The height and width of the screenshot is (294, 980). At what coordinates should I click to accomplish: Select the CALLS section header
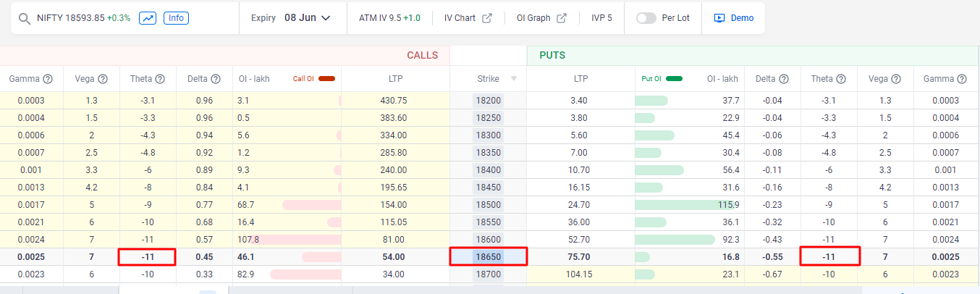coord(422,55)
